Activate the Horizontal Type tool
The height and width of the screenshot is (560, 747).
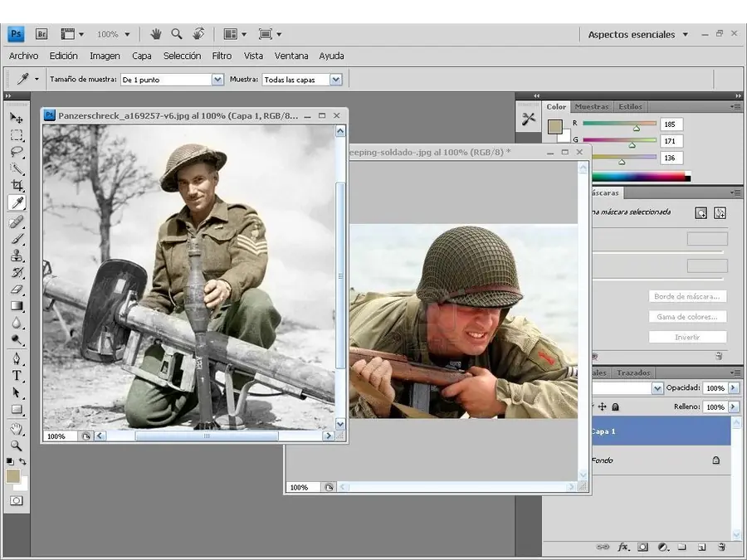tap(17, 375)
